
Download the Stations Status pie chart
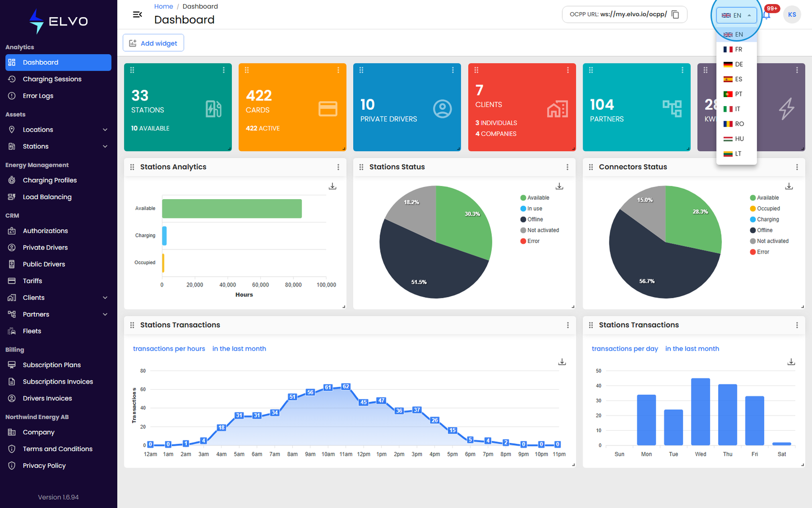click(x=559, y=186)
